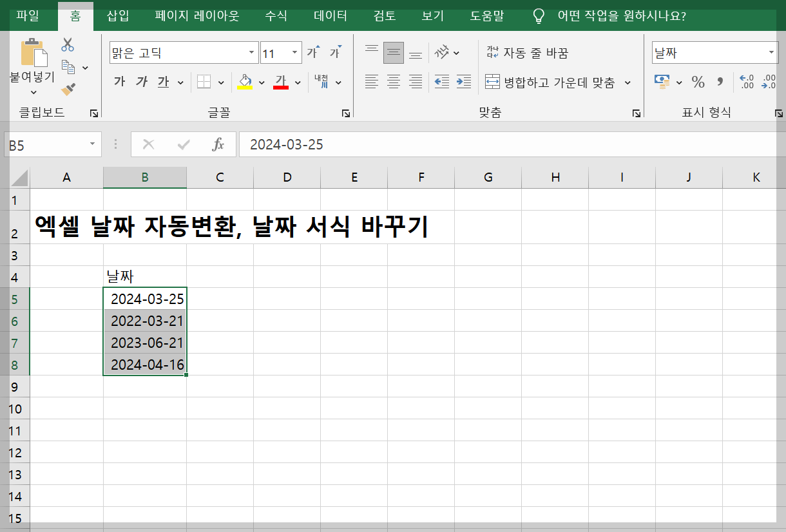
Task: Toggle italic formatting on the selection
Action: click(x=142, y=81)
